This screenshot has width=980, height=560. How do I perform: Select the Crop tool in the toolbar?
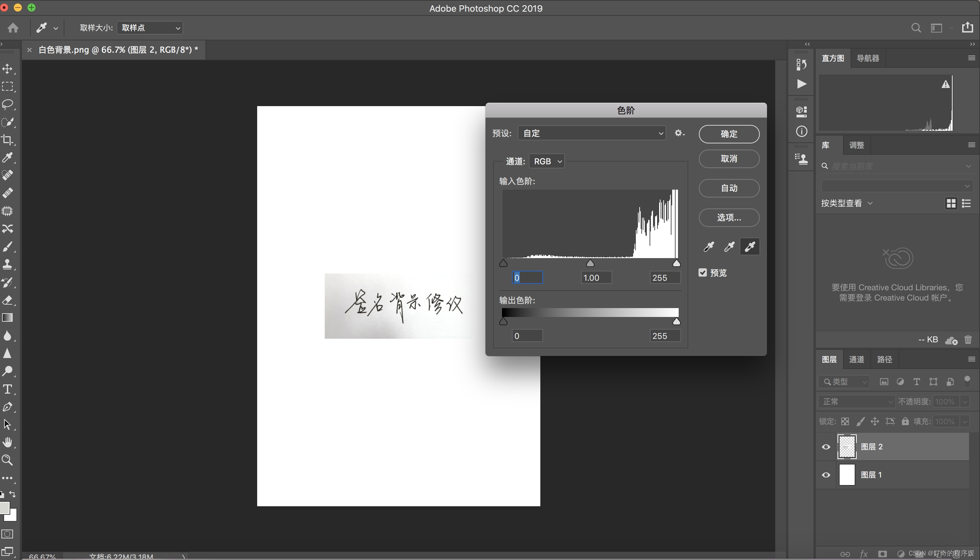(7, 140)
